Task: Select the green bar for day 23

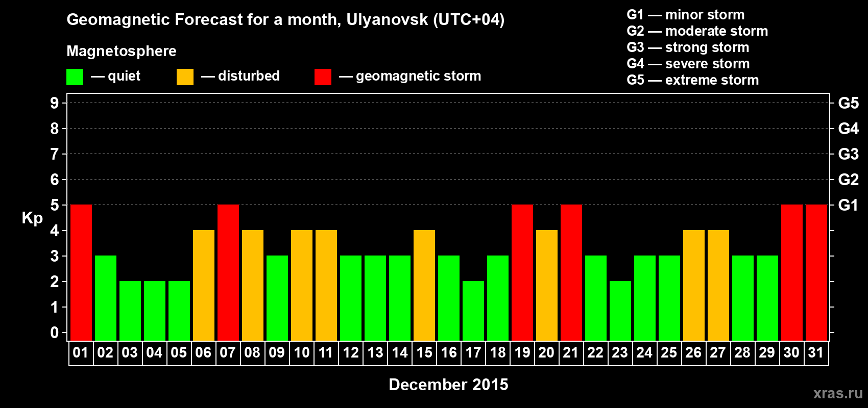Action: pos(620,311)
